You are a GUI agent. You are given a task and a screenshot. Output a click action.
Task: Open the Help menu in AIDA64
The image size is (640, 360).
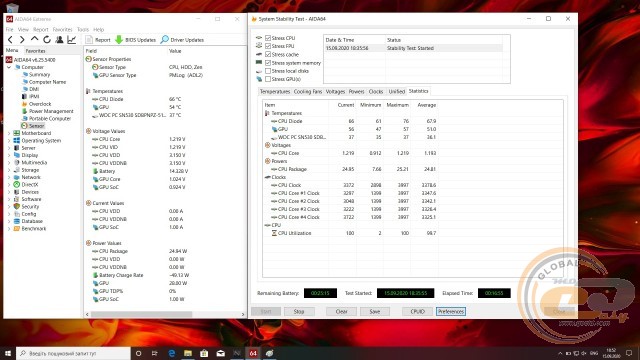coord(99,29)
